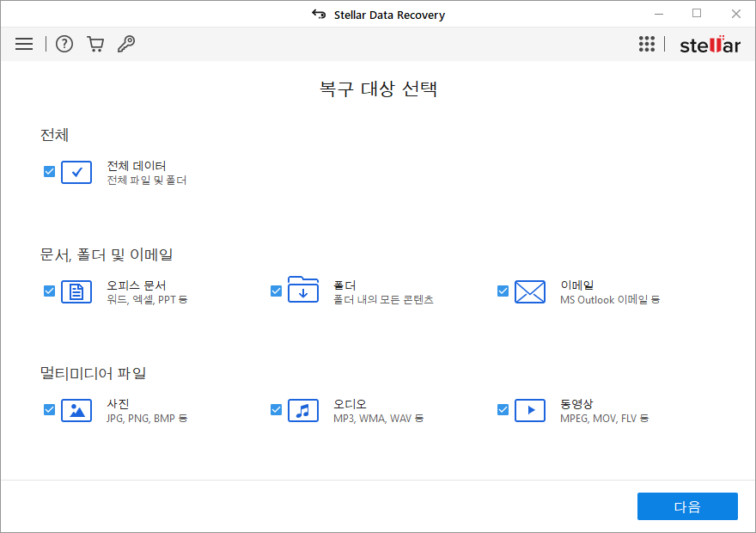Click the 전체 데이터 label text

tap(137, 166)
